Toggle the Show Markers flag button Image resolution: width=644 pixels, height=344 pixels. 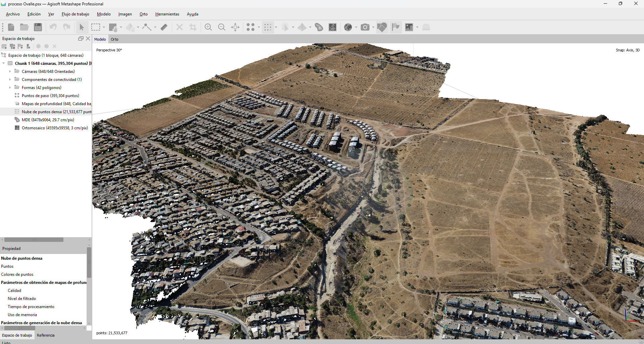pos(396,27)
